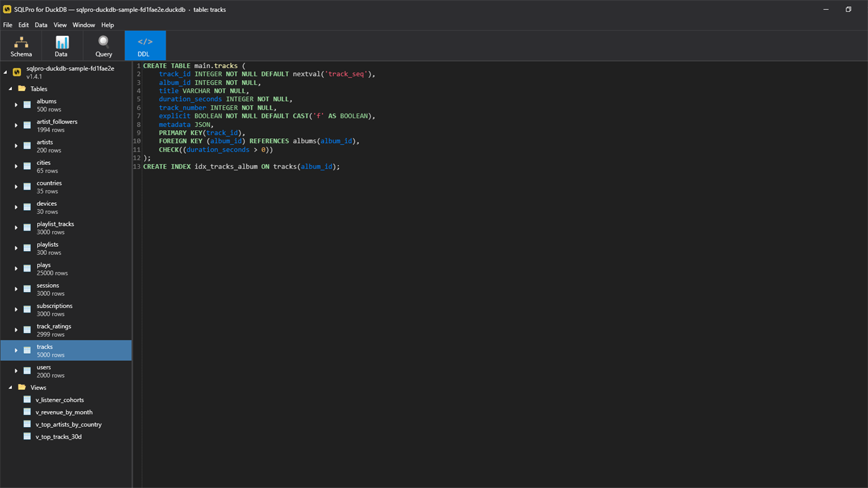Screen dimensions: 868x488
Task: Open the Query magnifier icon
Action: click(104, 42)
